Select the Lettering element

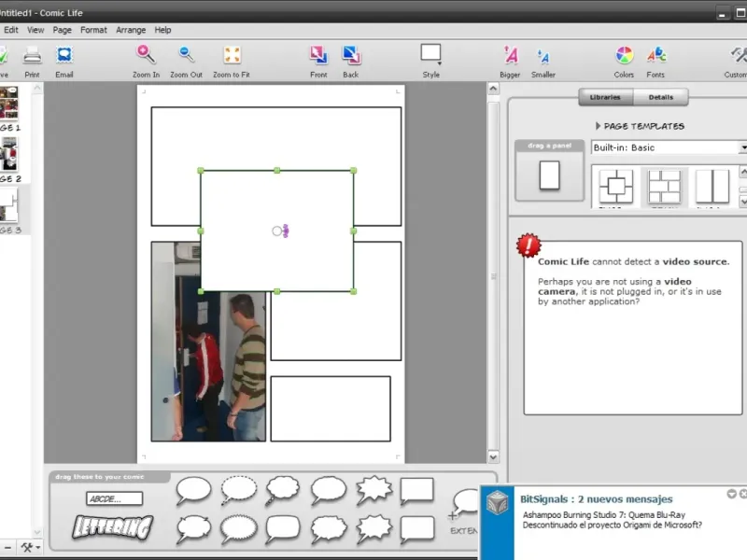click(x=113, y=527)
